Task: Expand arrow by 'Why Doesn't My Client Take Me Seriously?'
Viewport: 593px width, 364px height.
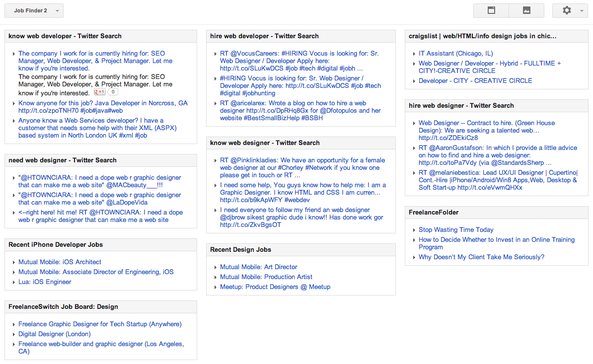Action: [414, 257]
